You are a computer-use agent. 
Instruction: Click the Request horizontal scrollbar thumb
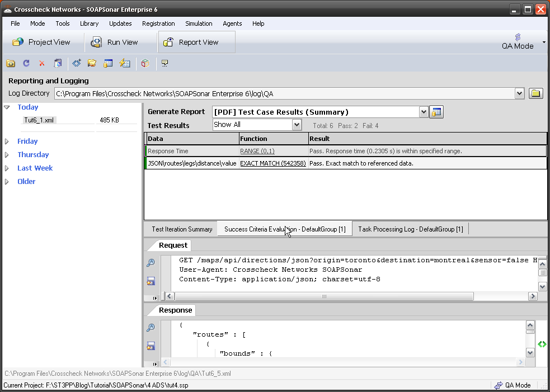tap(324, 296)
